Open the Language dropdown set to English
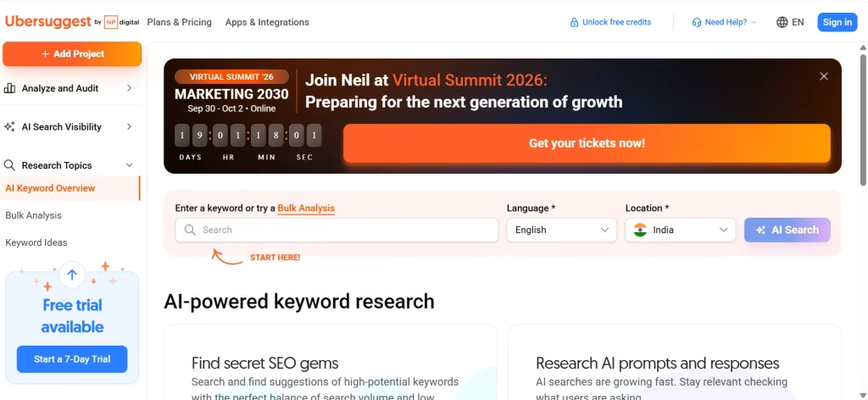The image size is (868, 400). tap(561, 230)
